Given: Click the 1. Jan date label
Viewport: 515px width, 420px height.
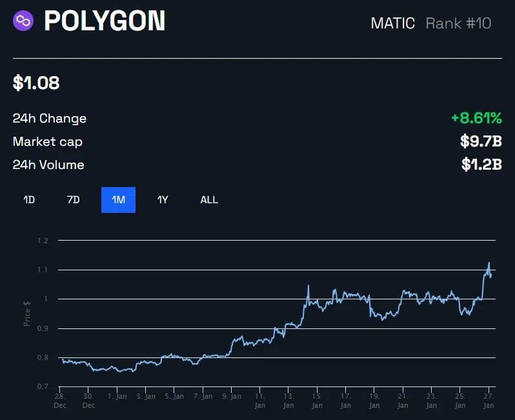Looking at the screenshot, I should pyautogui.click(x=117, y=396).
